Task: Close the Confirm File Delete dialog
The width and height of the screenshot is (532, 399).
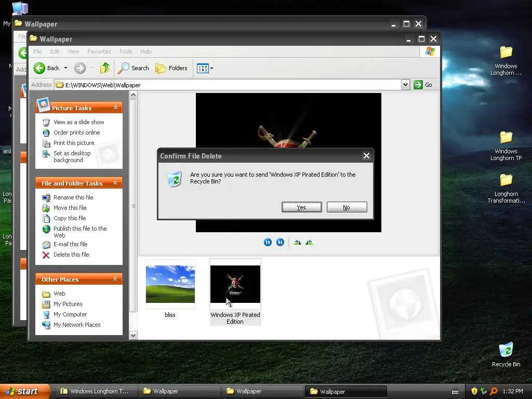Action: pos(366,156)
